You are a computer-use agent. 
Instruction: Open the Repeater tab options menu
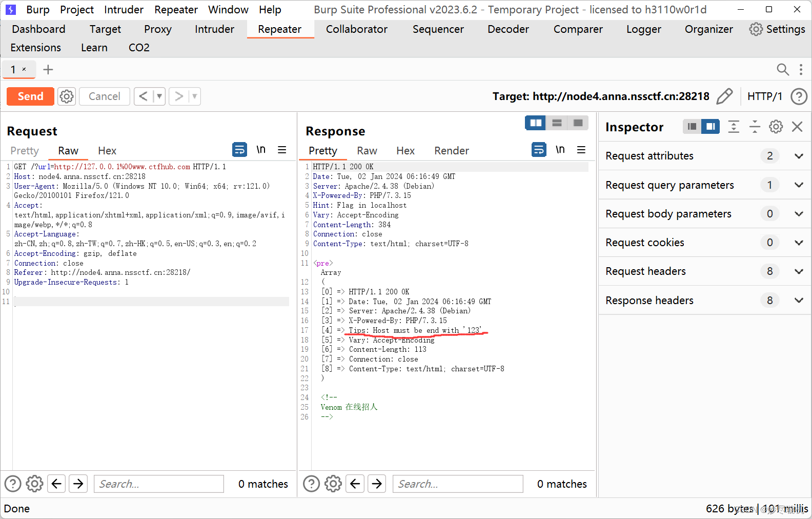[801, 69]
